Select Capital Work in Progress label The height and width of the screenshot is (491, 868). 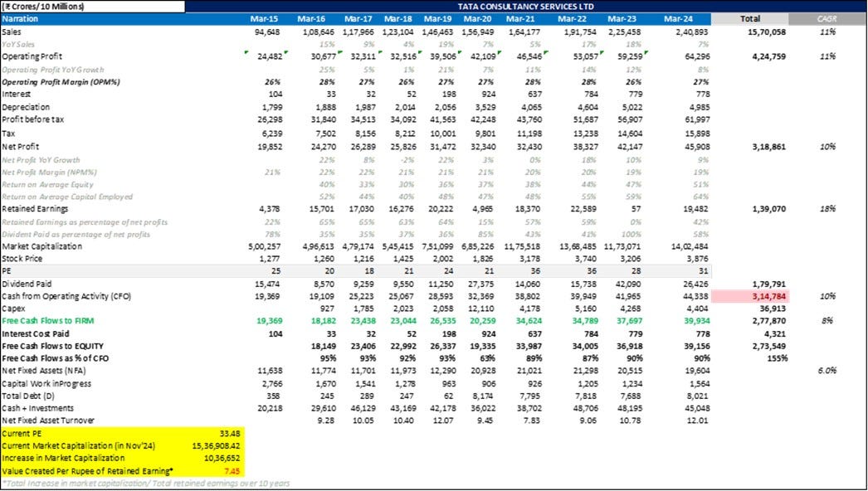tap(46, 384)
